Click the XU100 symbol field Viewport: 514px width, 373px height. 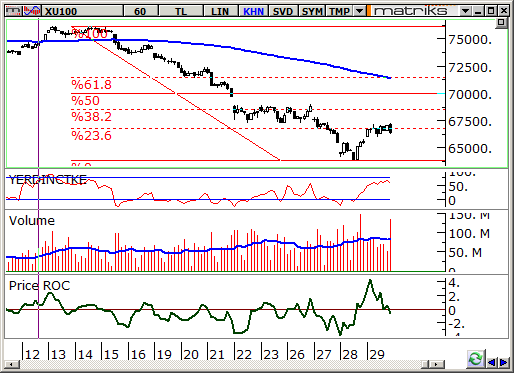pos(82,11)
